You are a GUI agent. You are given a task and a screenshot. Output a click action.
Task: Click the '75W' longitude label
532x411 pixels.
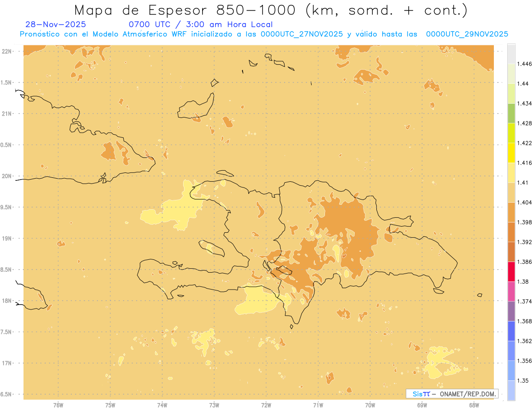(110, 405)
